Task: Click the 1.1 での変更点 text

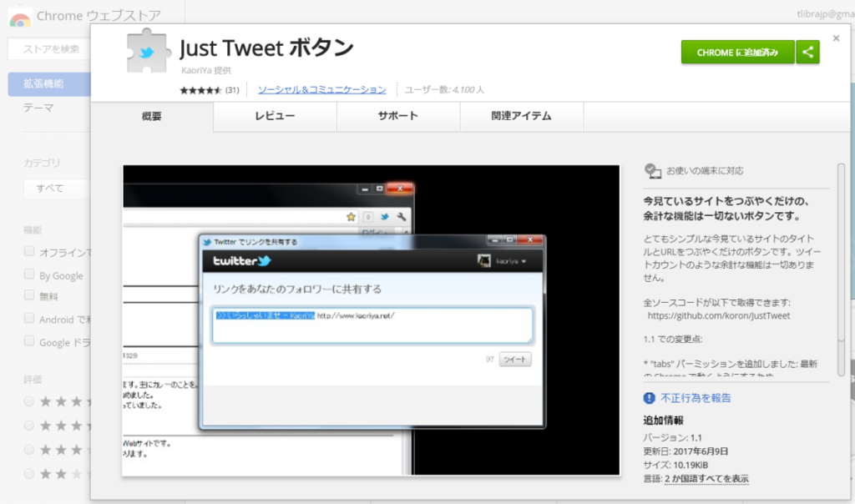Action: click(x=673, y=340)
